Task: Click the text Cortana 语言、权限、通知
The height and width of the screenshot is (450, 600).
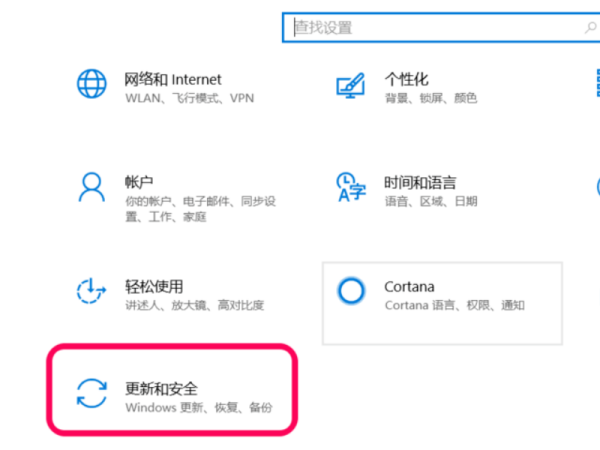Action: (455, 305)
